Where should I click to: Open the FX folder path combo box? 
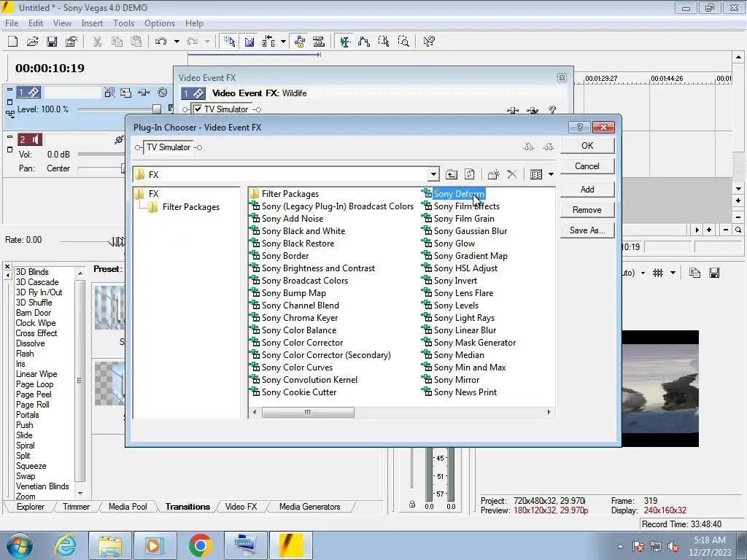[x=286, y=174]
